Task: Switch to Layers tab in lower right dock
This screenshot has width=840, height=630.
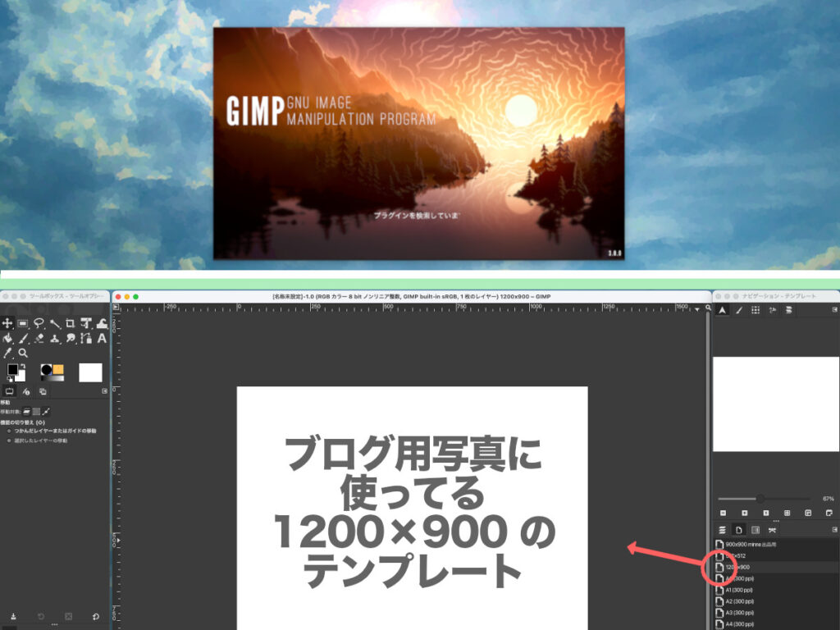Action: [x=722, y=530]
